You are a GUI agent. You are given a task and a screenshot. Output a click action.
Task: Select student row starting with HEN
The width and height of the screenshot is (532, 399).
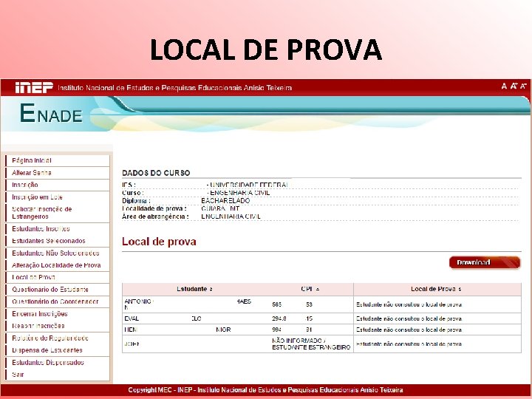click(321, 330)
